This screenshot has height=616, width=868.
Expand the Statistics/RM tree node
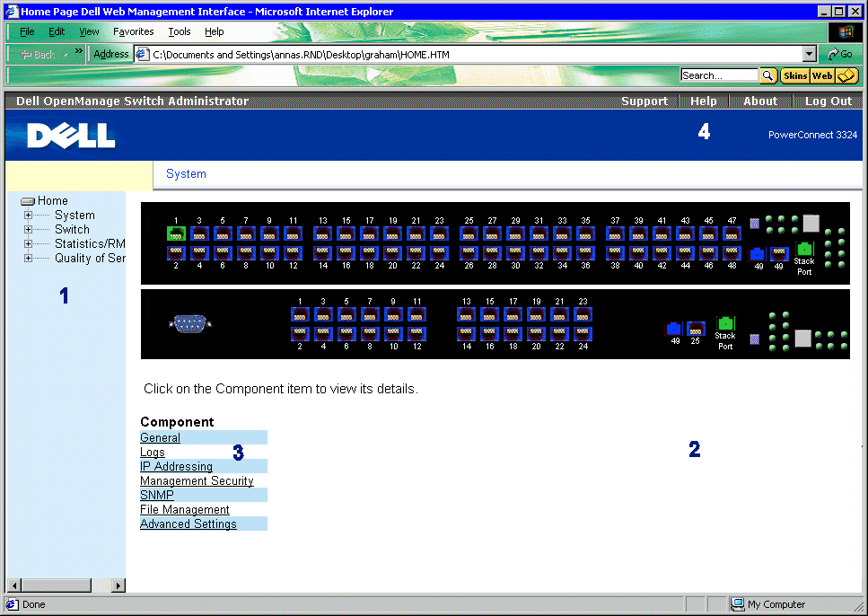(28, 243)
